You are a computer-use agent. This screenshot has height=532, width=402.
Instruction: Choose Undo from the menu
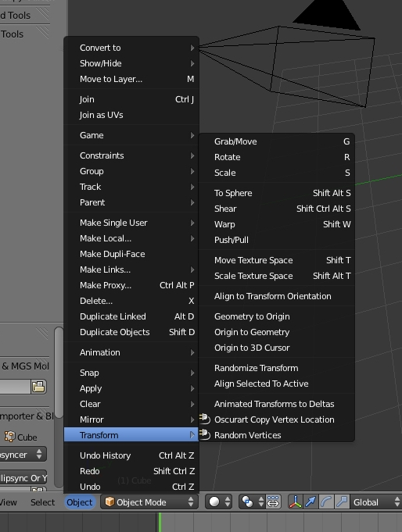coord(131,486)
